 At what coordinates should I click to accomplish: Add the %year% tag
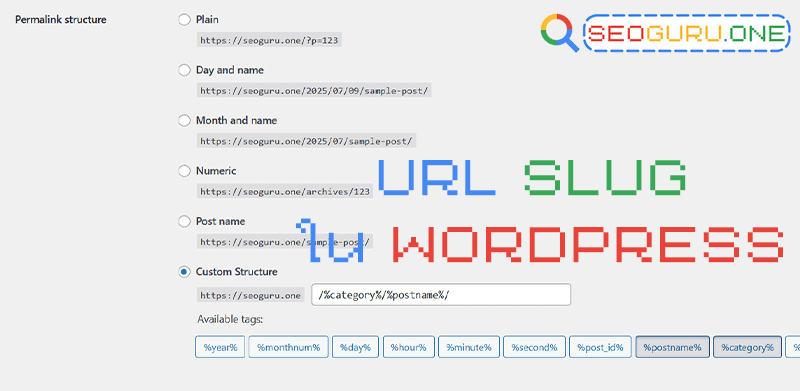pyautogui.click(x=220, y=347)
